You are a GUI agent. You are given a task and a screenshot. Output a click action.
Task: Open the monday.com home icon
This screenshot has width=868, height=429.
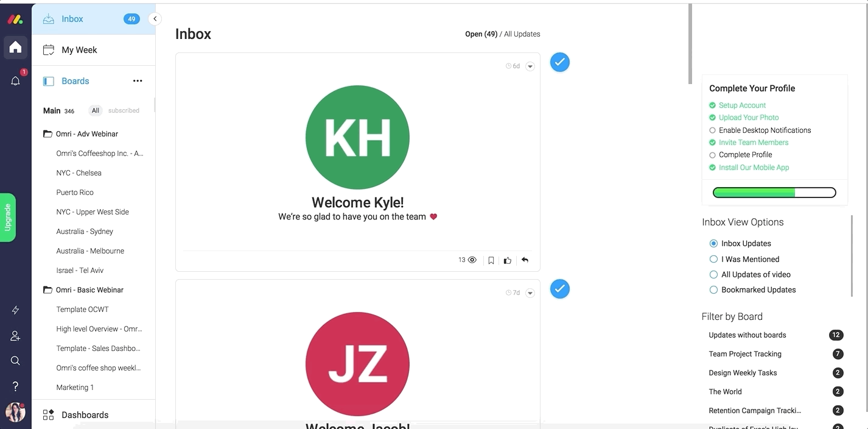15,47
